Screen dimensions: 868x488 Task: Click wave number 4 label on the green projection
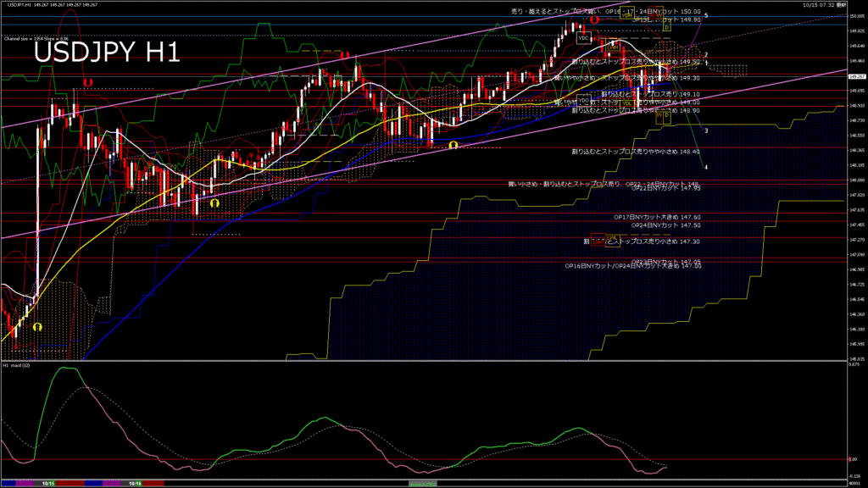pos(706,167)
